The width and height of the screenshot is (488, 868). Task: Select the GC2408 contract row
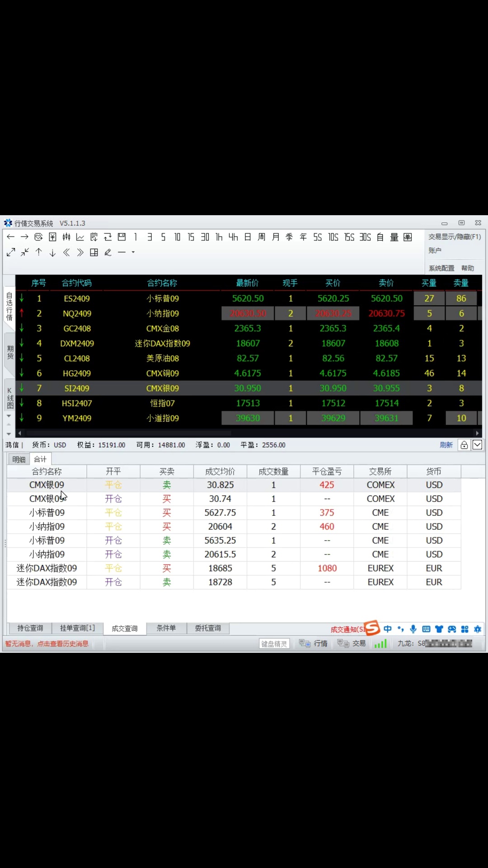tap(249, 328)
